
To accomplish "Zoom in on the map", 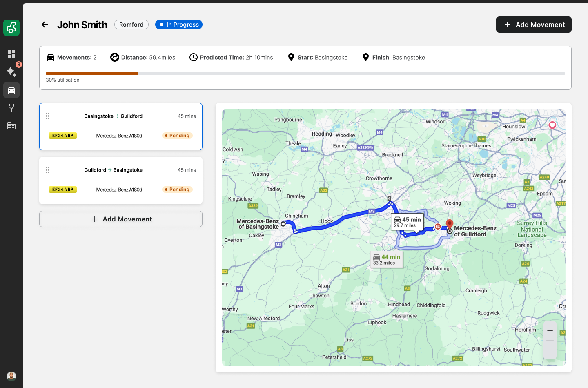I will coord(550,331).
